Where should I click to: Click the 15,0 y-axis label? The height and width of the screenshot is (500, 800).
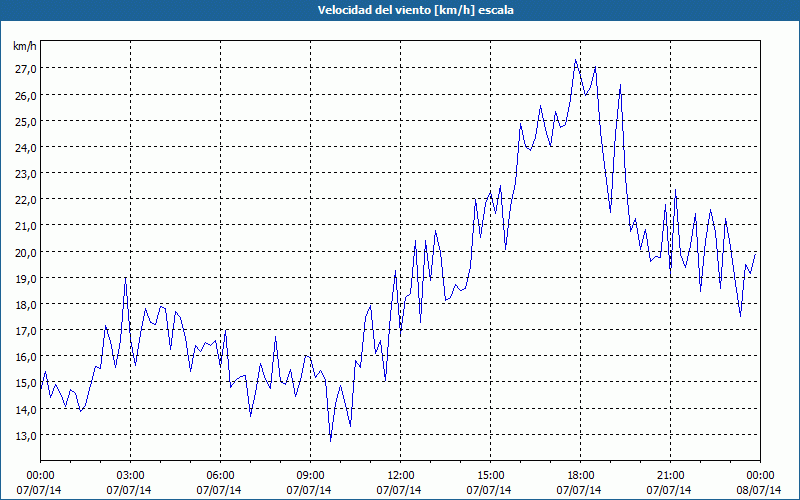click(x=25, y=383)
